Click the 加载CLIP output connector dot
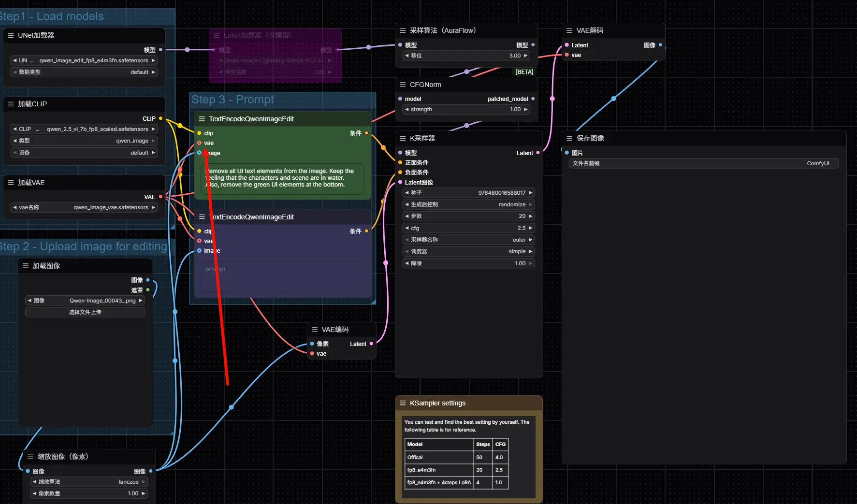The height and width of the screenshot is (504, 857). click(160, 118)
